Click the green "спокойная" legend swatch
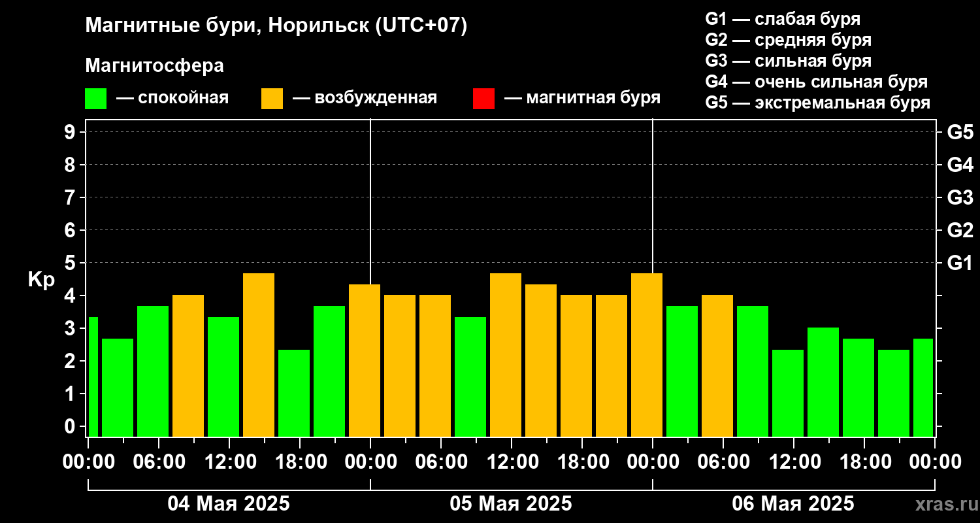Viewport: 980px width, 523px height. [95, 99]
